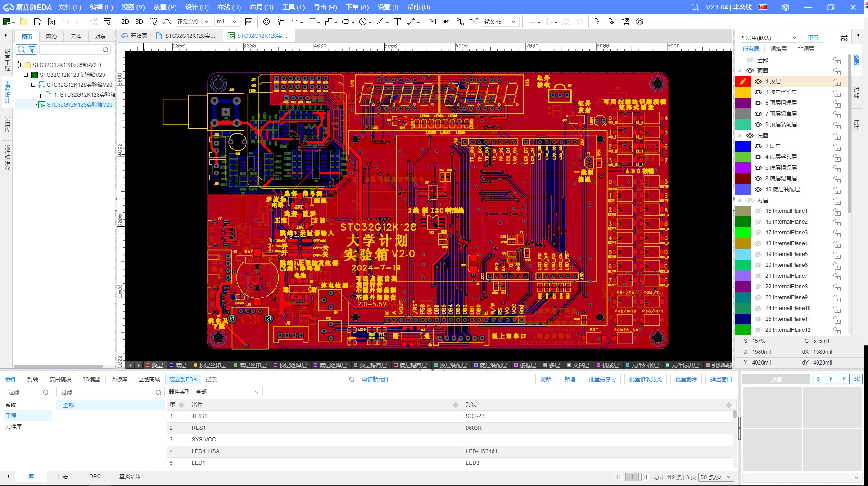The height and width of the screenshot is (486, 868).
Task: Select the TL431 row in device table
Action: click(450, 416)
